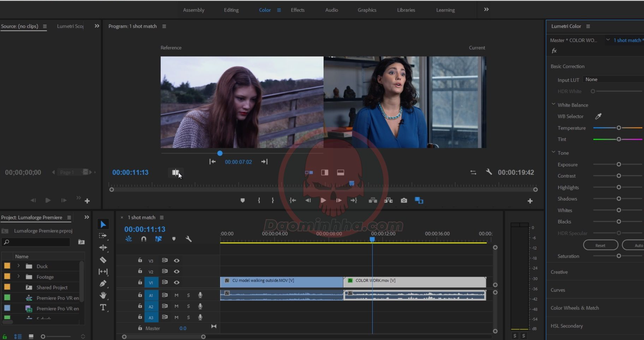Collapse the White Balance section
Viewport: 644px width, 340px height.
[x=553, y=105]
